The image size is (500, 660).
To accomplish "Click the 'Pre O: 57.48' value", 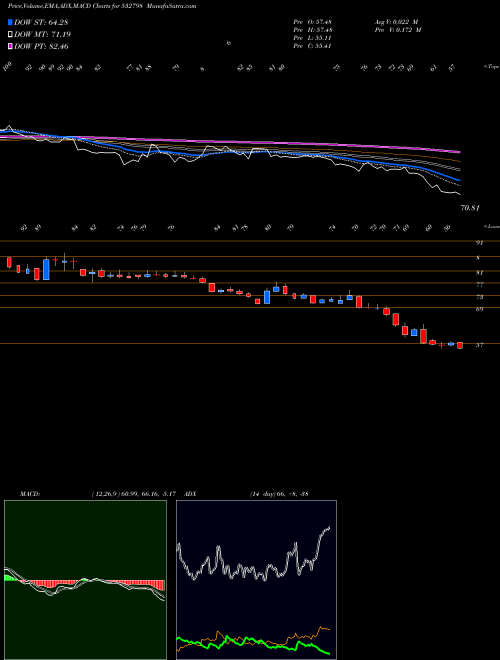I will 313,22.
